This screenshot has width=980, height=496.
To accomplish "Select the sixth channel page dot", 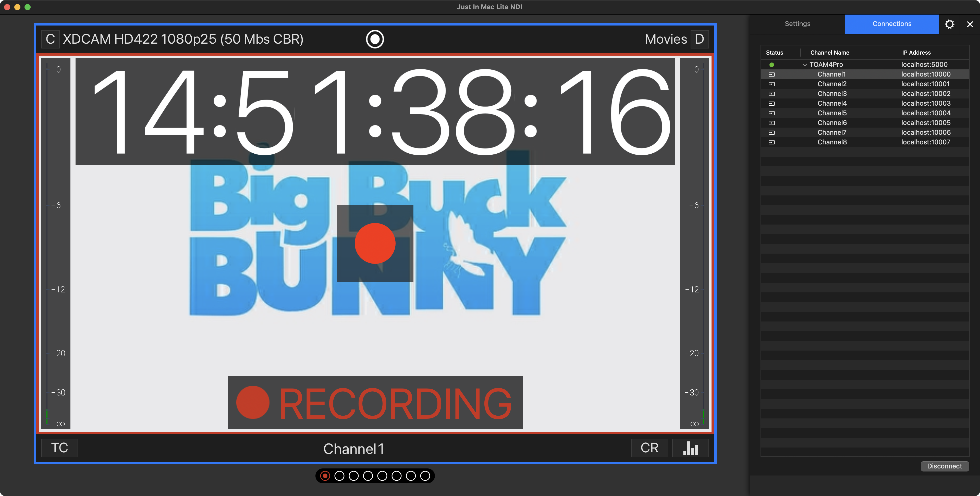I will (396, 476).
